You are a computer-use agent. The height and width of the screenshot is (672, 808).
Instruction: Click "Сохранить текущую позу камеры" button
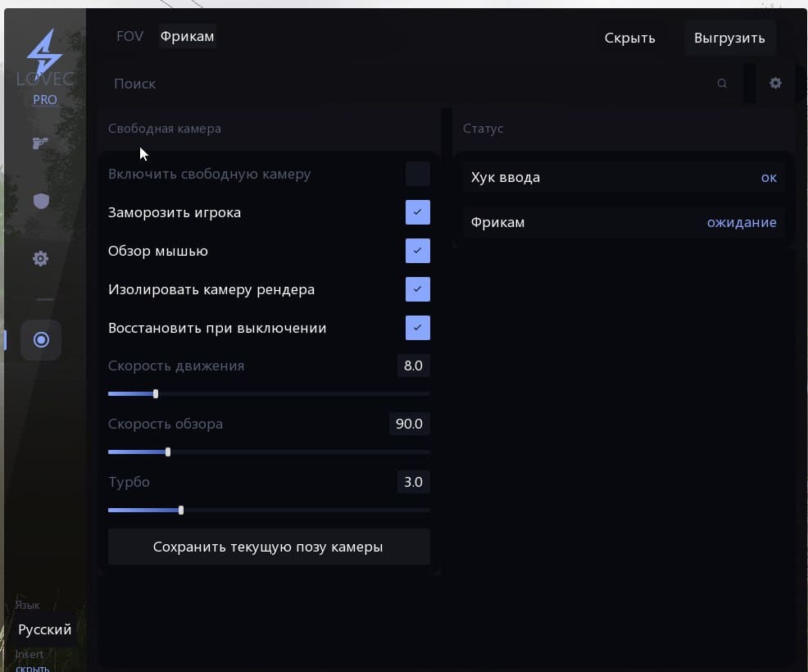pos(268,547)
